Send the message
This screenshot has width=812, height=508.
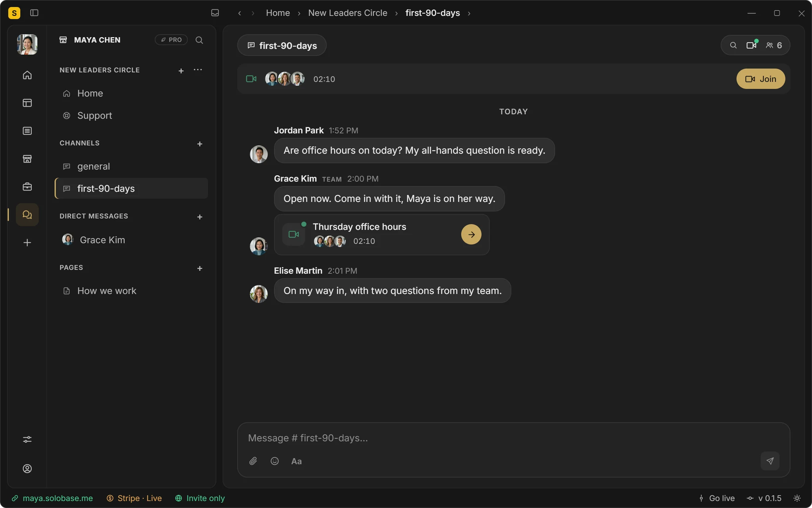point(770,461)
